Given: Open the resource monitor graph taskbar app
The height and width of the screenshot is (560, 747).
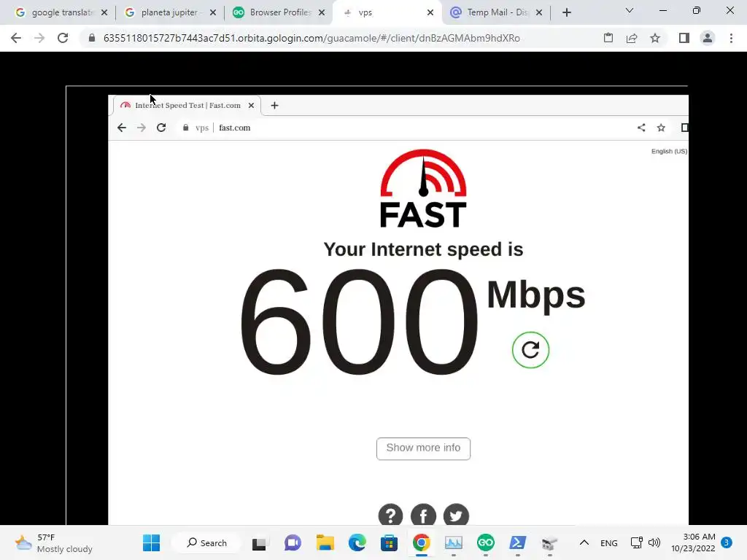Looking at the screenshot, I should coord(454,542).
